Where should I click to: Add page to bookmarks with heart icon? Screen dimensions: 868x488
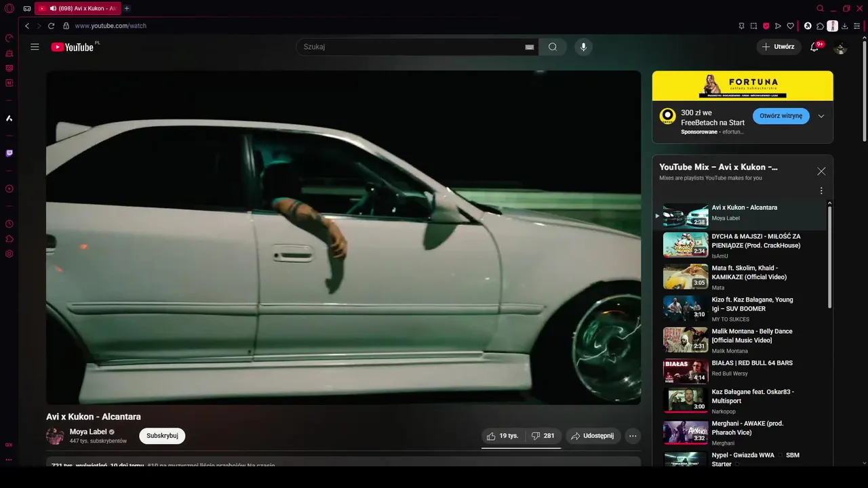tap(790, 26)
